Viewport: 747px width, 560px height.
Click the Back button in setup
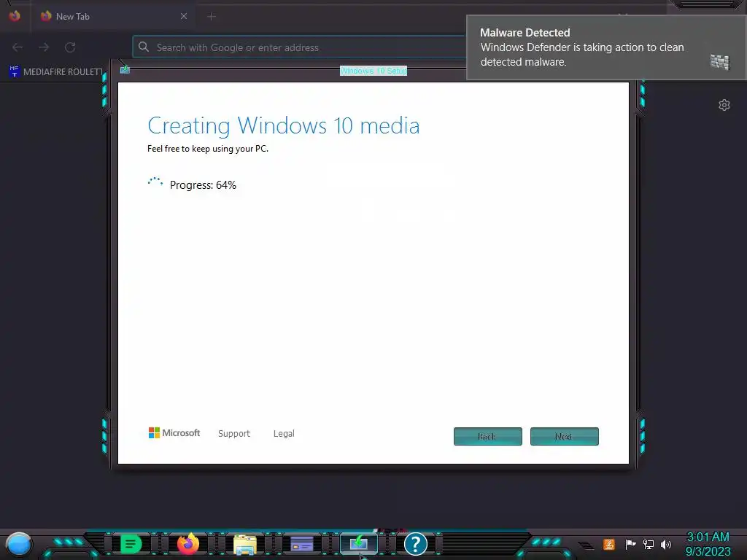coord(488,437)
